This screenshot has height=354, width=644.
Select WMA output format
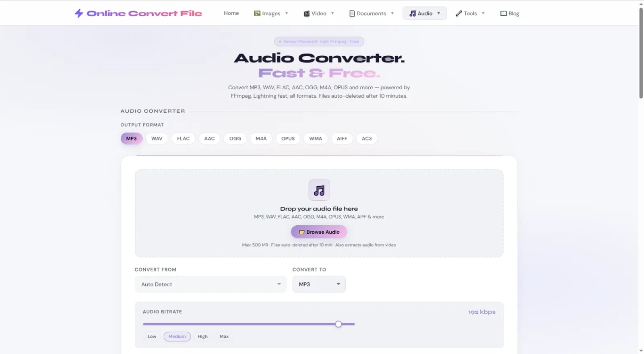pos(316,138)
